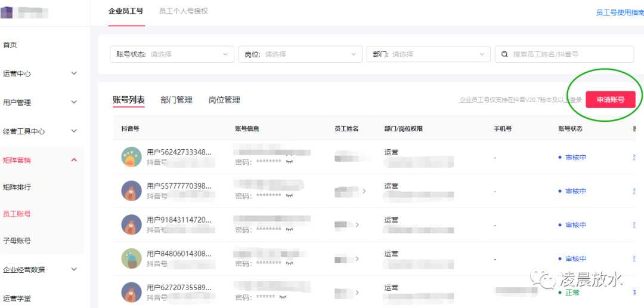Switch to 员工个人号授权 tab
The height and width of the screenshot is (308, 644).
(183, 11)
